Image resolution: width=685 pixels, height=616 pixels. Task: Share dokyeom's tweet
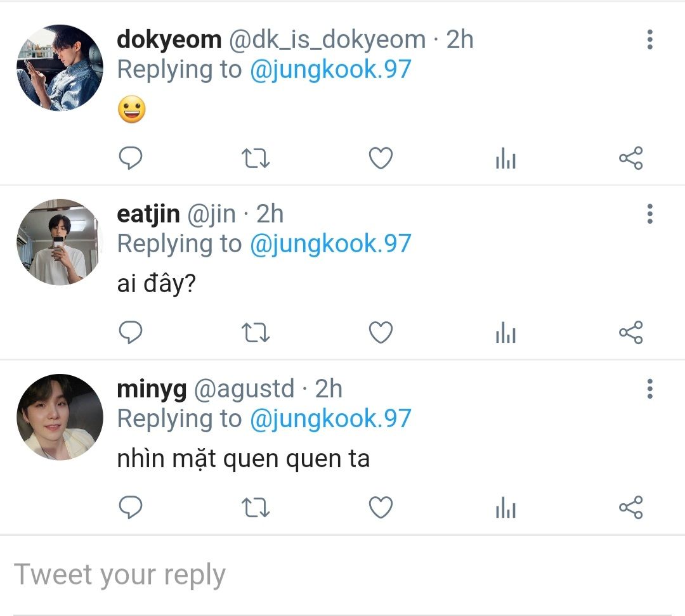click(x=630, y=158)
